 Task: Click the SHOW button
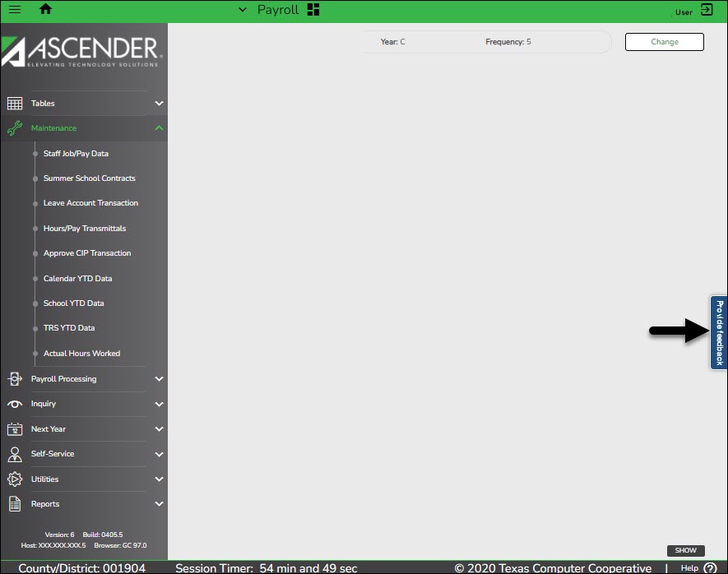pos(685,550)
